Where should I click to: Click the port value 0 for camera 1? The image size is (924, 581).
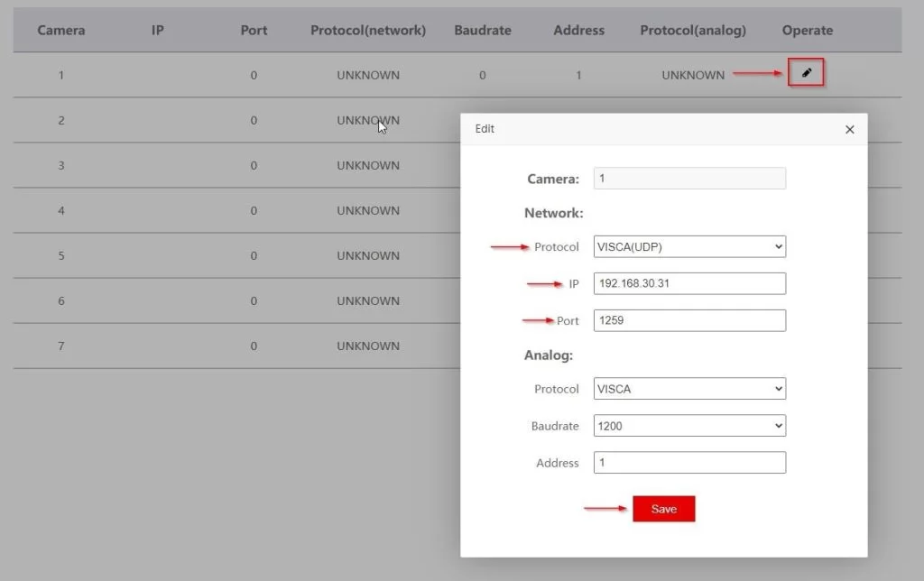click(254, 75)
